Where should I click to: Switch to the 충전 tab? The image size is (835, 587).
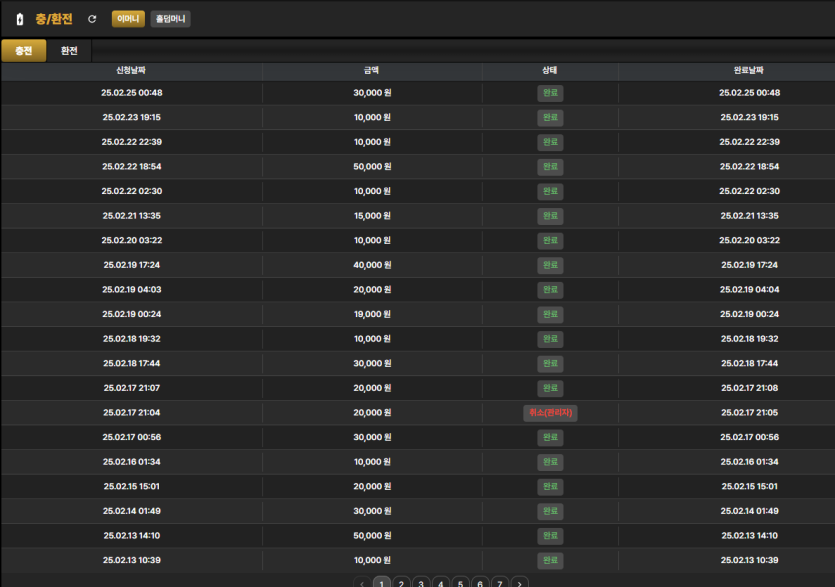pos(23,51)
